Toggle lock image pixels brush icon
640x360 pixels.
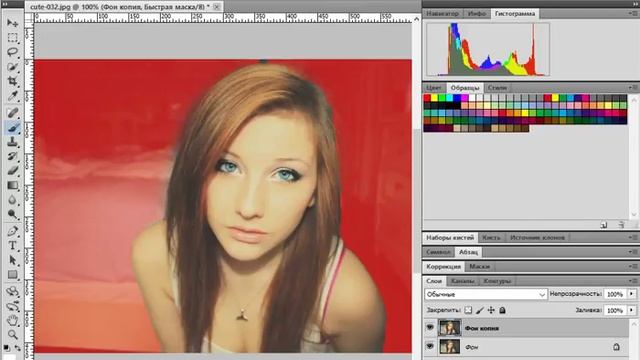pyautogui.click(x=480, y=311)
